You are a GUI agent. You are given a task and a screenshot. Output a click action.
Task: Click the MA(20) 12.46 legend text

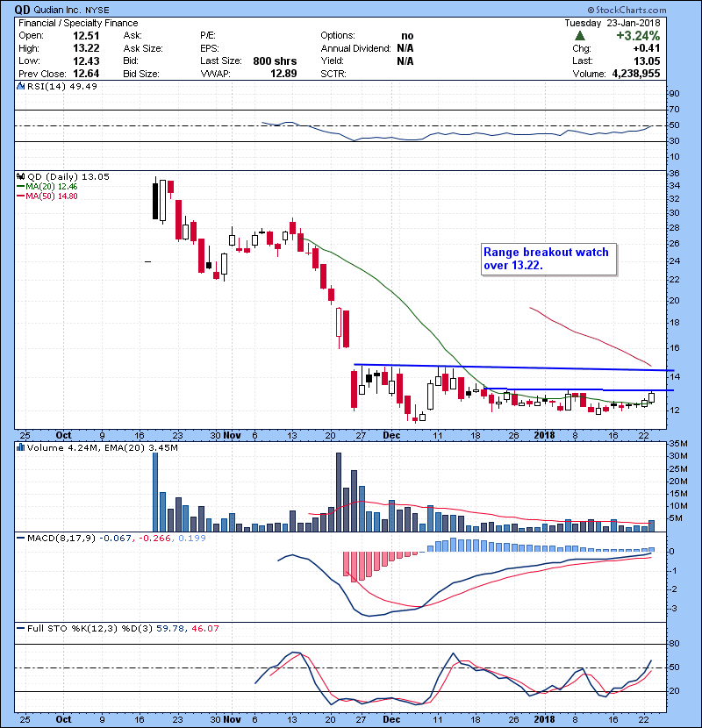click(x=52, y=187)
